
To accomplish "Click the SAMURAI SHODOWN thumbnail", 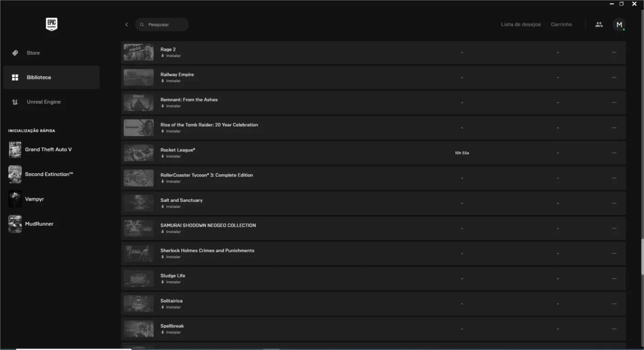I will (138, 228).
